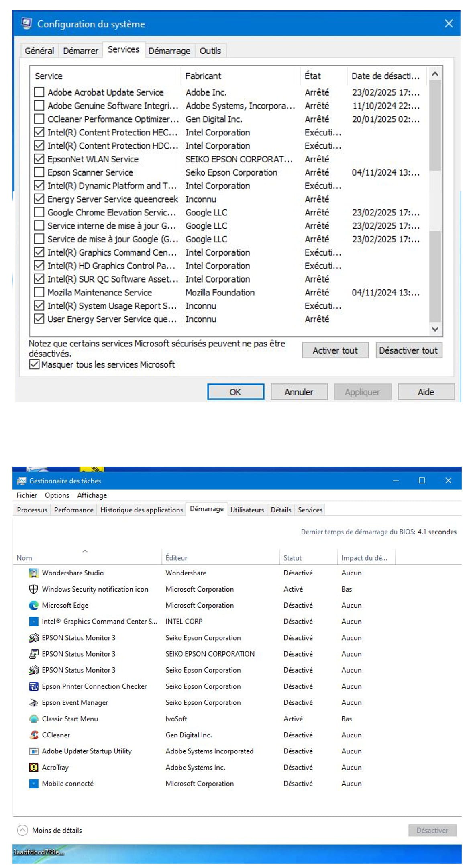Open Historique des applications tab
Image resolution: width=469 pixels, height=868 pixels.
pos(142,510)
